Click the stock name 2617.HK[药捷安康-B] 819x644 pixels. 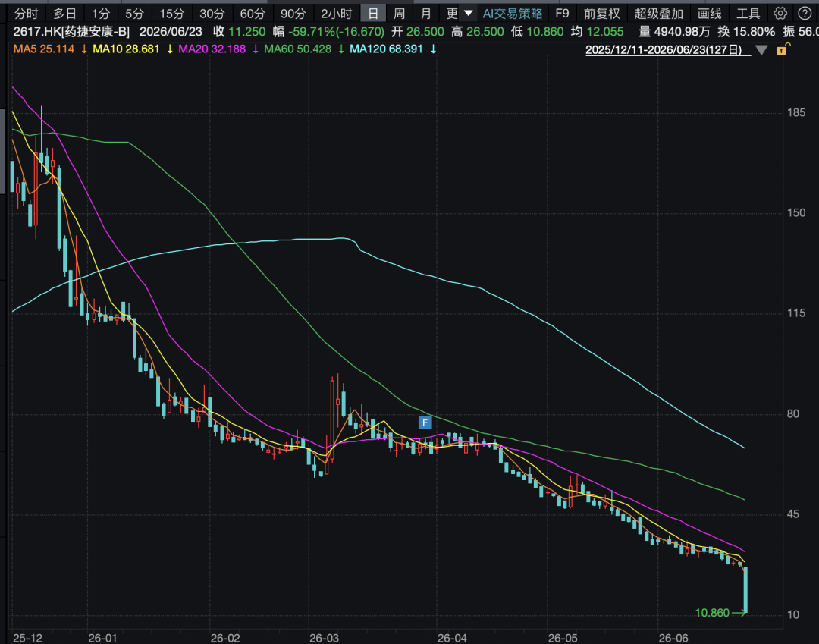[x=71, y=32]
